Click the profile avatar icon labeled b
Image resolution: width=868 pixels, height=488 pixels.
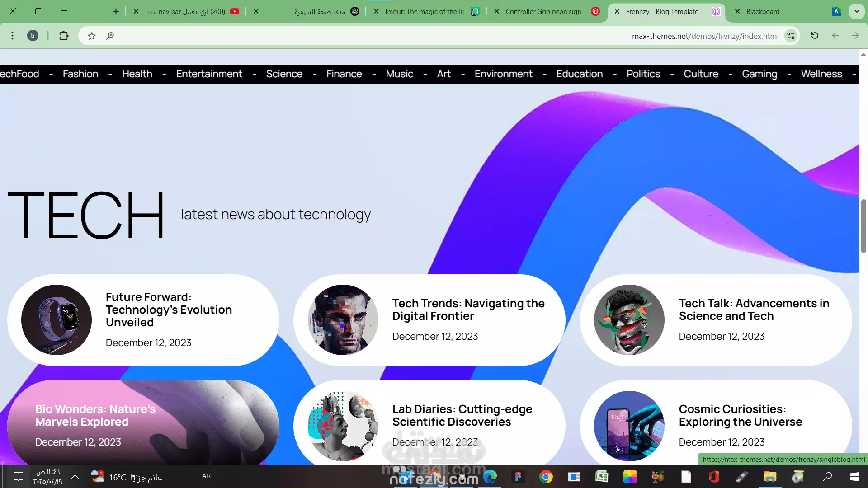click(33, 36)
